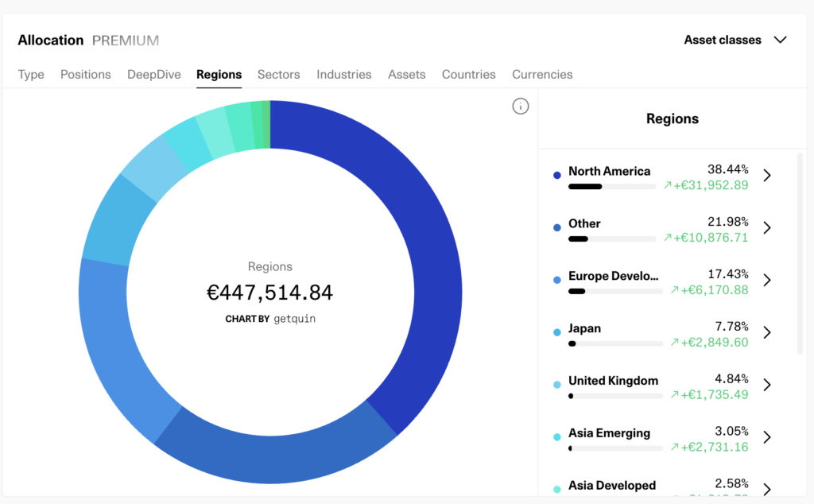This screenshot has width=814, height=504.
Task: Open the Countries tab
Action: click(468, 74)
